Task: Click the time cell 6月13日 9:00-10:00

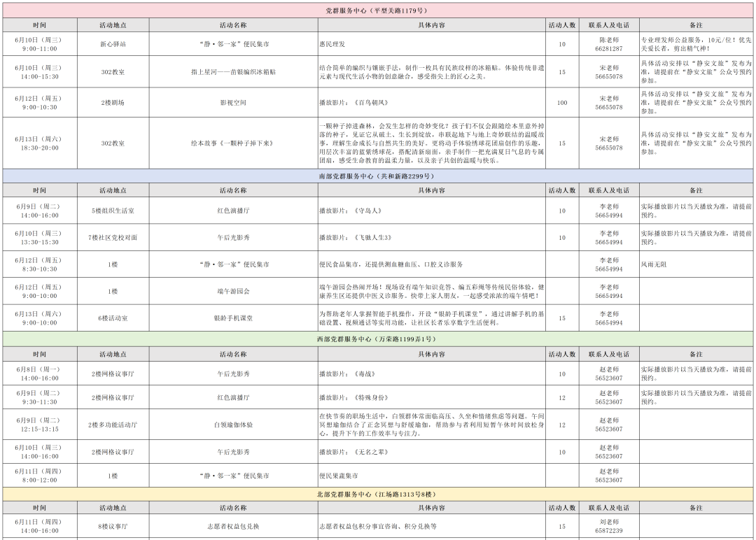Action: 39,318
